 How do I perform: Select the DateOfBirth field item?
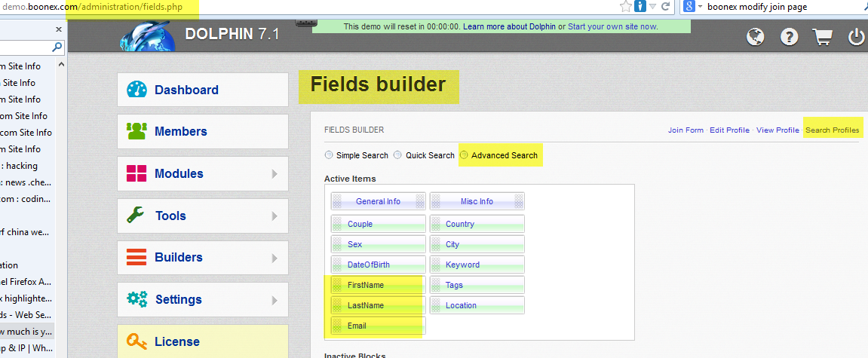378,265
